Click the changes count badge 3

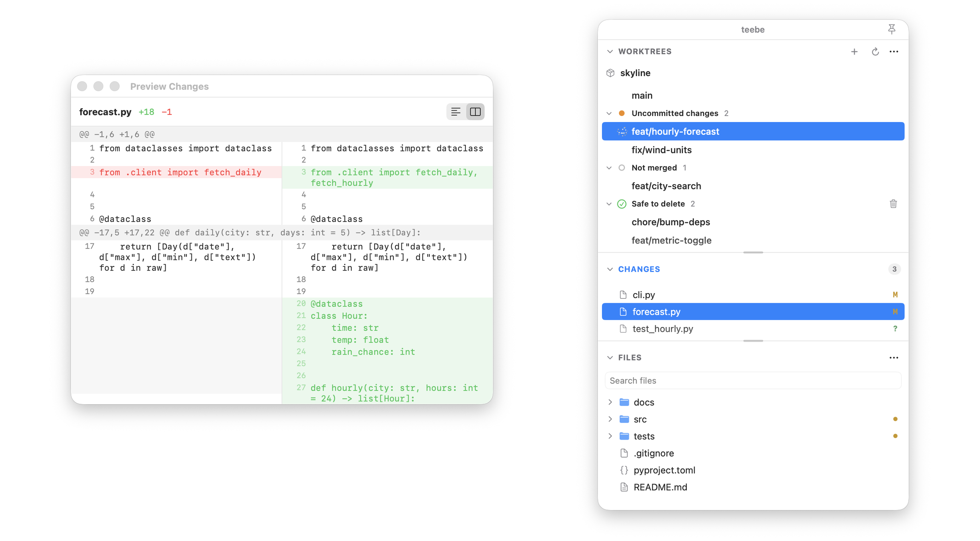point(894,269)
